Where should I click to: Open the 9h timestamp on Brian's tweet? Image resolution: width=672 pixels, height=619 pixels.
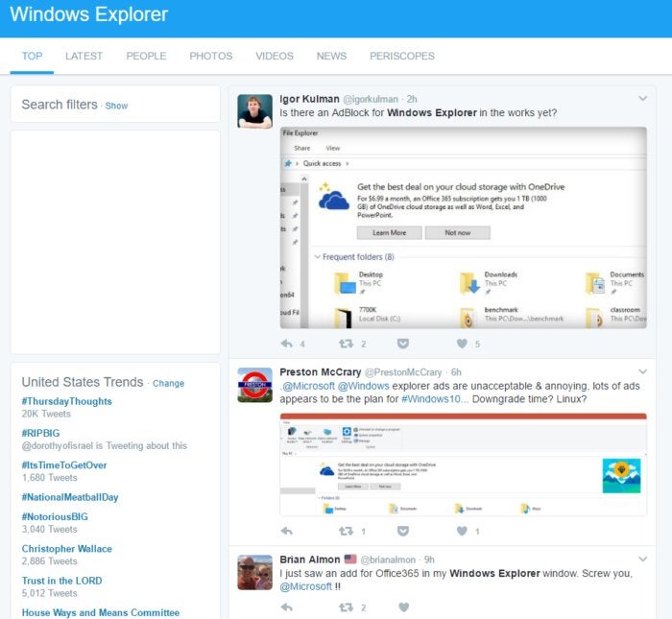point(429,559)
